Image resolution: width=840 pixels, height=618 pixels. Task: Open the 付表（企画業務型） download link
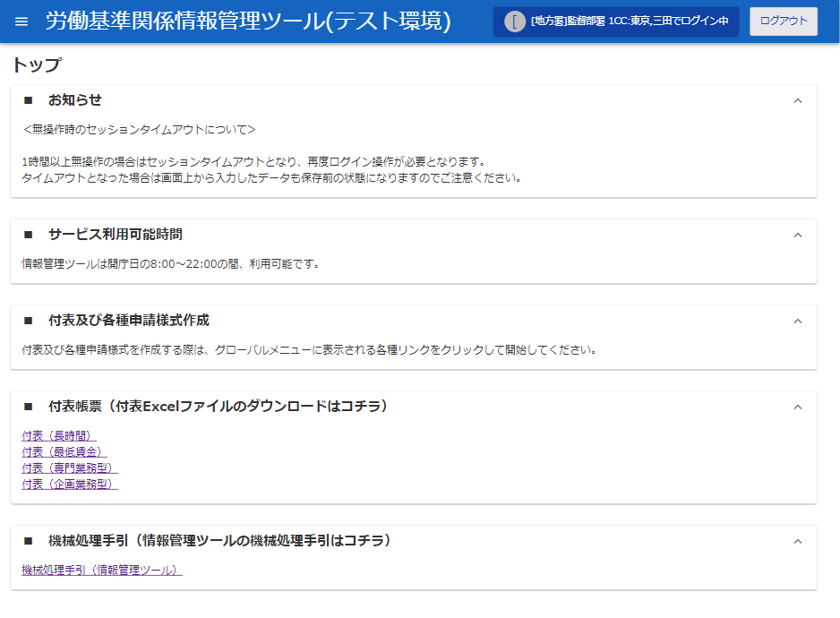(x=69, y=485)
